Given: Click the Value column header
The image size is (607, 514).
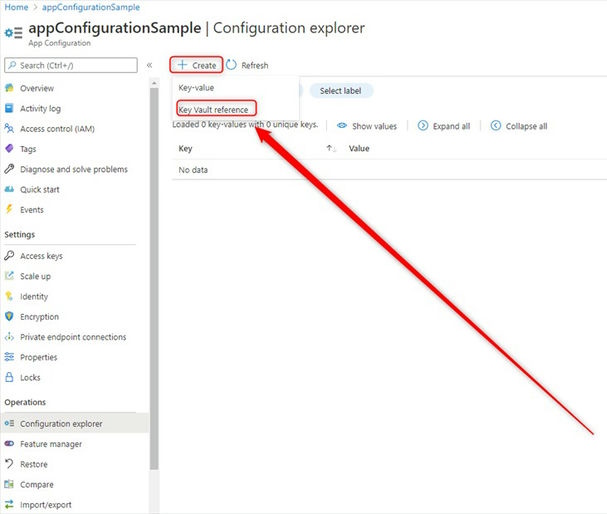Looking at the screenshot, I should click(x=359, y=148).
